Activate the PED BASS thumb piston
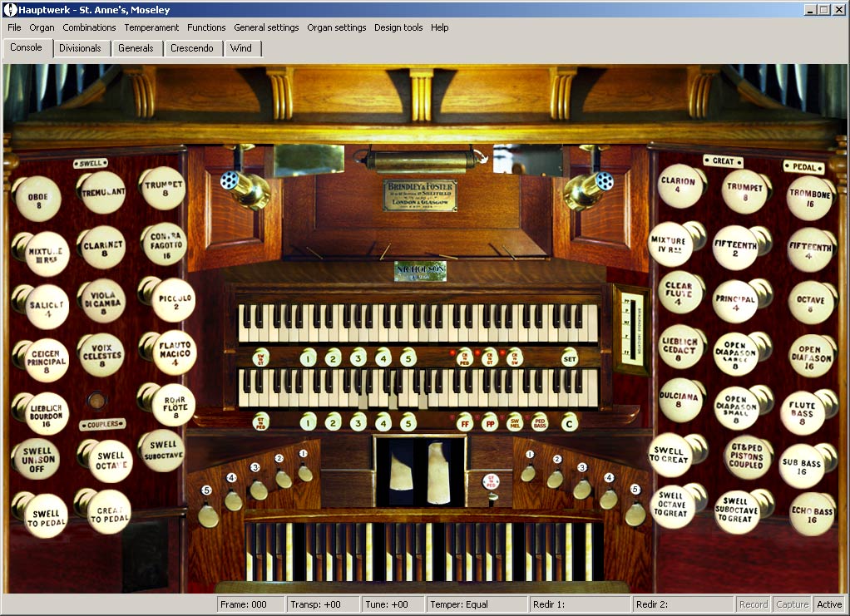 click(x=540, y=423)
